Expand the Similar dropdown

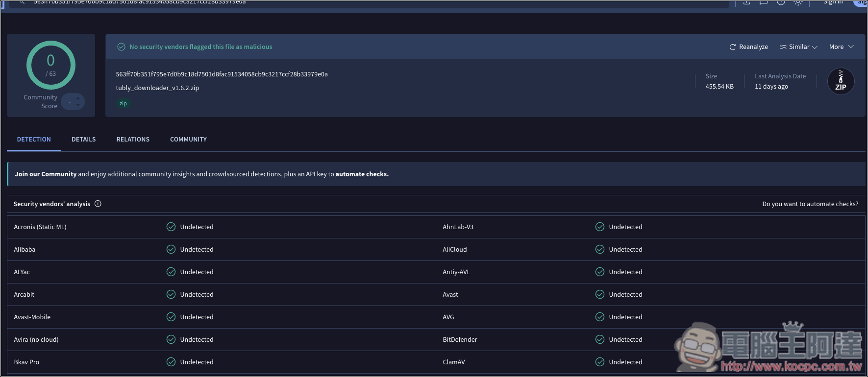pos(798,47)
